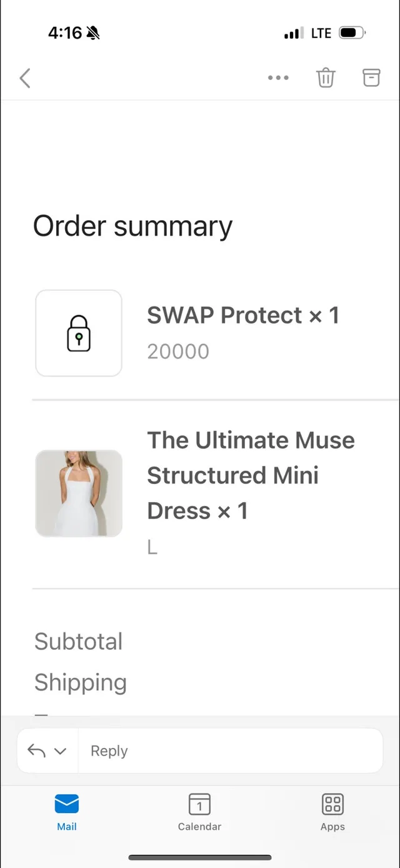Screen dimensions: 400x868
Task: Open more email options via ellipsis
Action: [278, 78]
